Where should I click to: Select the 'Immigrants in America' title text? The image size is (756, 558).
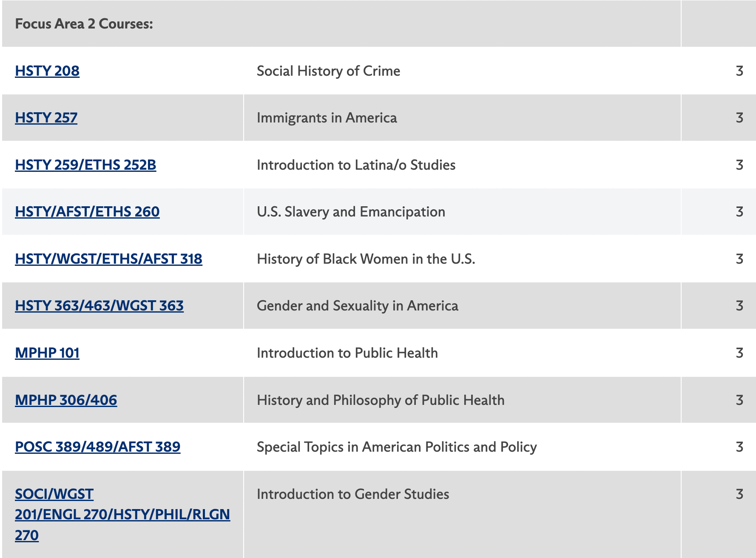[327, 118]
